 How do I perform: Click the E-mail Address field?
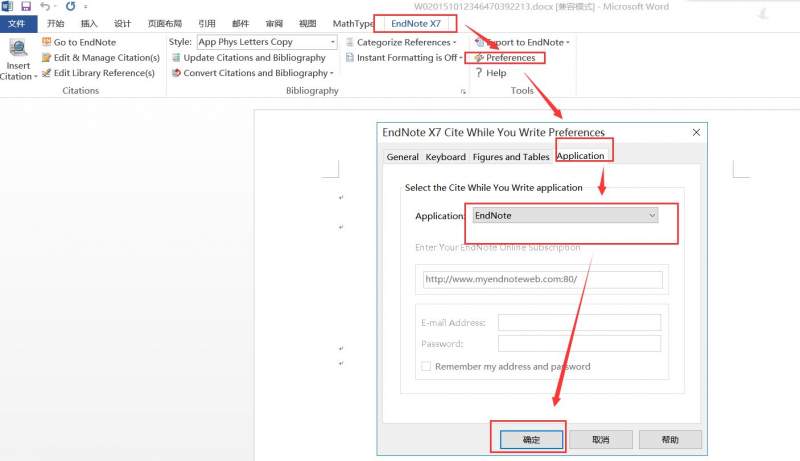coord(579,322)
